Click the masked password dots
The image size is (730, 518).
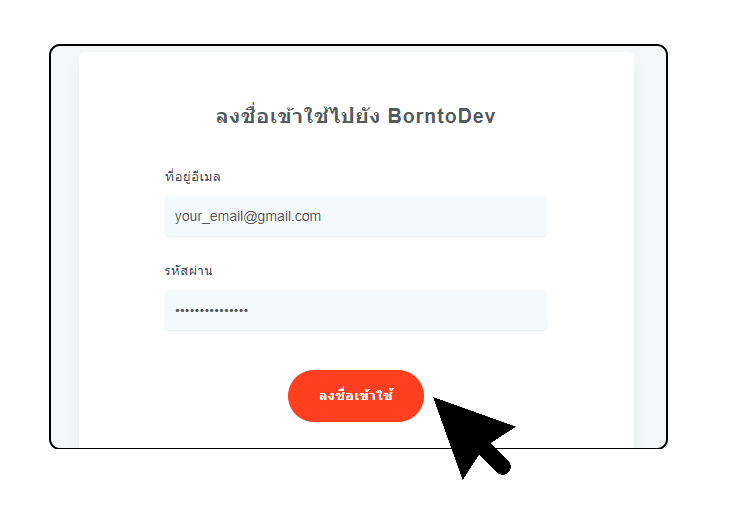click(x=211, y=310)
